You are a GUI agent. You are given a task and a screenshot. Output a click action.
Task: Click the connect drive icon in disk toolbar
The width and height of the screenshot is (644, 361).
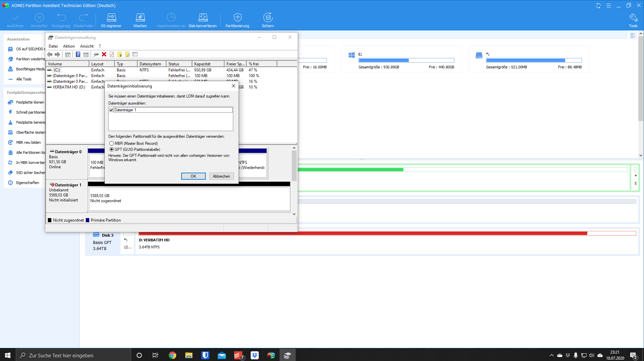tap(96, 55)
